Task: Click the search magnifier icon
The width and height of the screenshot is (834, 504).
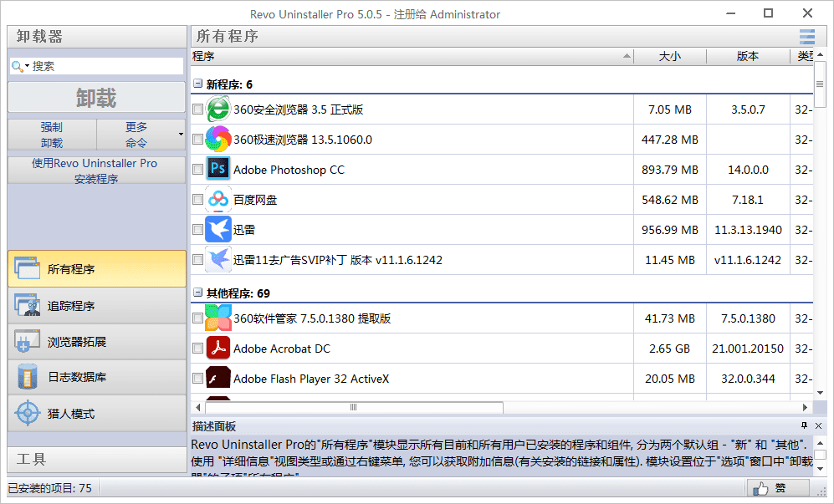Action: pos(17,66)
